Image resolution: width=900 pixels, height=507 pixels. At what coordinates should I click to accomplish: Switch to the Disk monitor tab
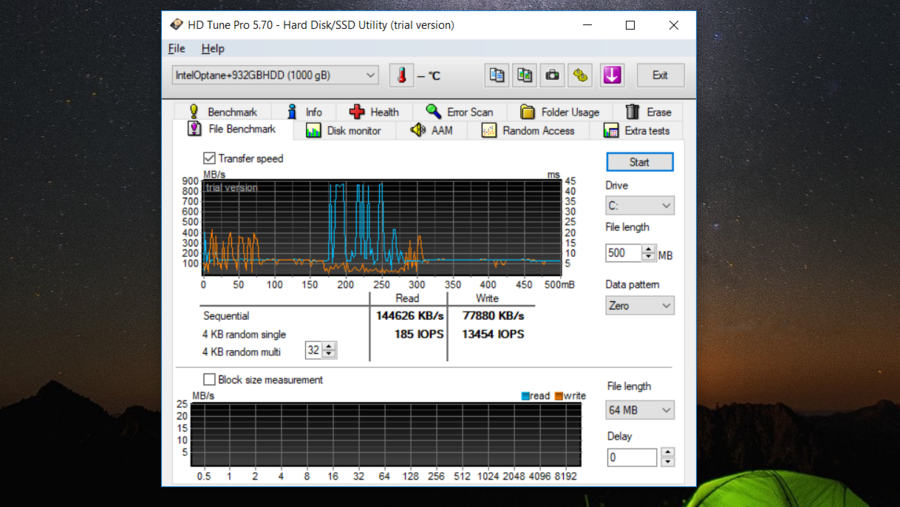(x=344, y=131)
